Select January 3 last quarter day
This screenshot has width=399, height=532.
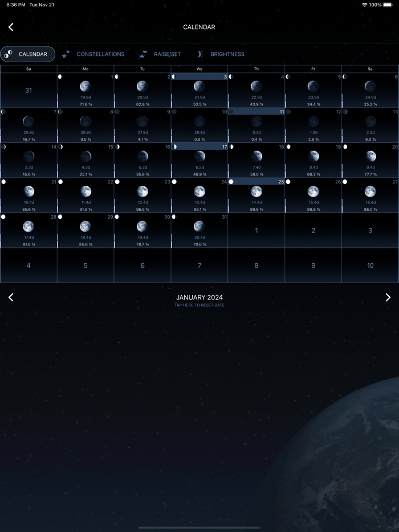coord(199,90)
